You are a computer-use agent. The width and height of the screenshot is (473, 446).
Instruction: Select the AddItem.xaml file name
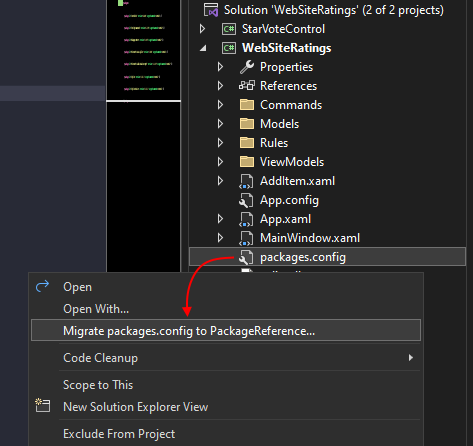point(297,181)
